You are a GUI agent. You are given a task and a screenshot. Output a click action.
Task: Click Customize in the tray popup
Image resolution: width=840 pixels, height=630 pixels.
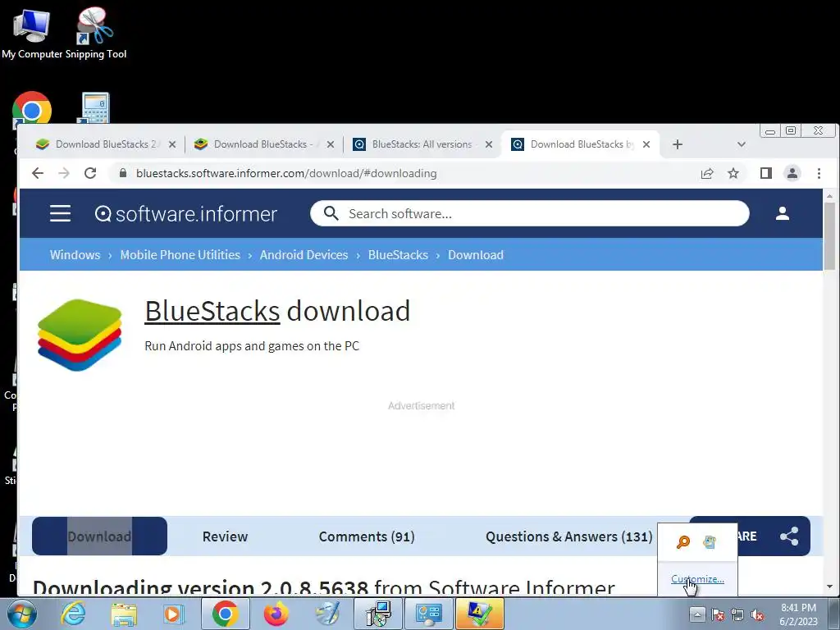click(697, 578)
